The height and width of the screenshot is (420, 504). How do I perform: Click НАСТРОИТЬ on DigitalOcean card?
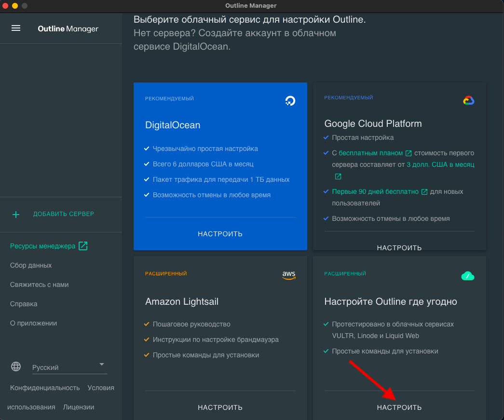(220, 234)
